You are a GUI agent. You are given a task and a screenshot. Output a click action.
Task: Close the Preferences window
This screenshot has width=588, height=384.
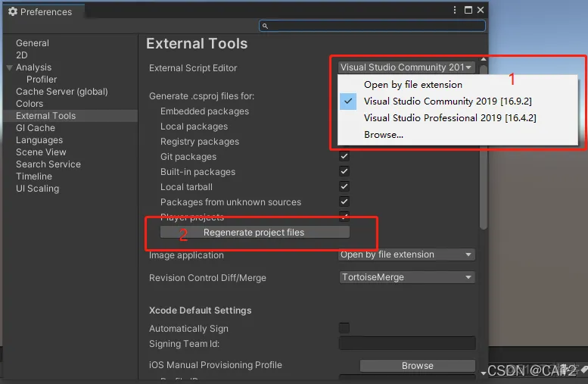(481, 10)
